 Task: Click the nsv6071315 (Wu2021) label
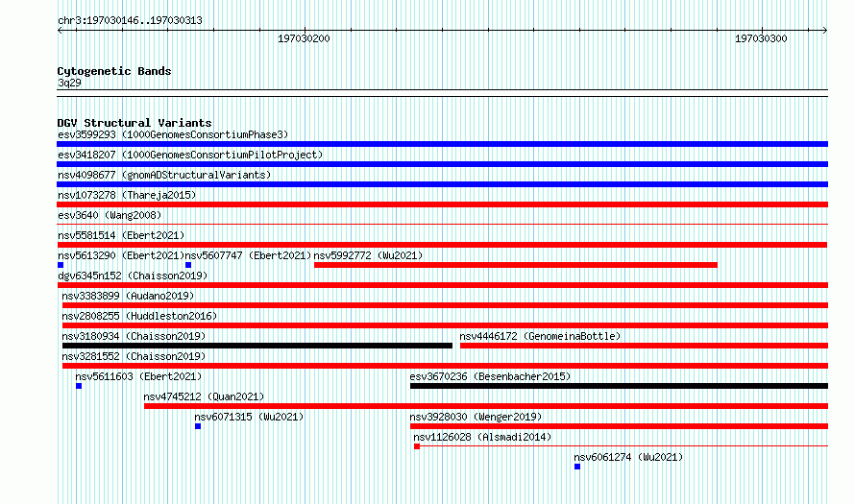249,417
